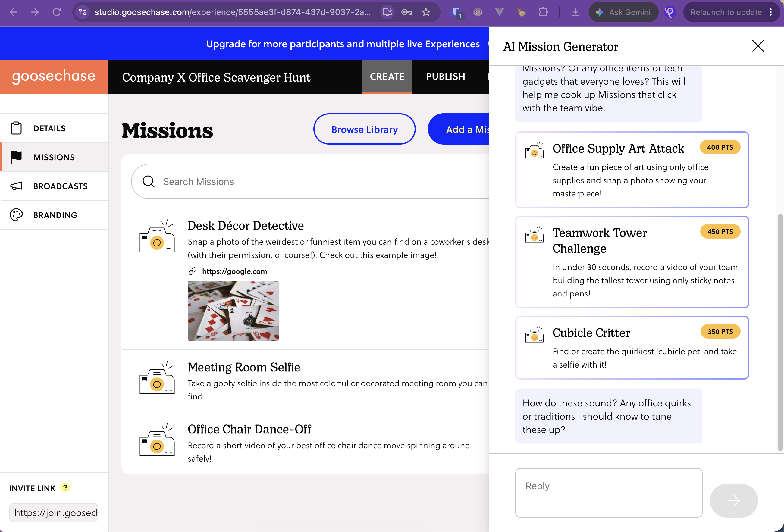Screen dimensions: 784x532
Task: Click the search magnifier icon
Action: coord(149,181)
